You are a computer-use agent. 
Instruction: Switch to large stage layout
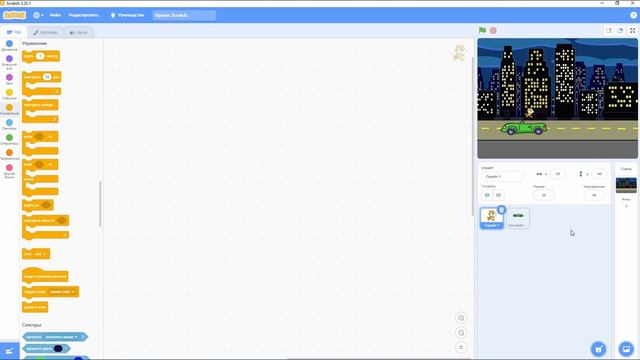620,31
